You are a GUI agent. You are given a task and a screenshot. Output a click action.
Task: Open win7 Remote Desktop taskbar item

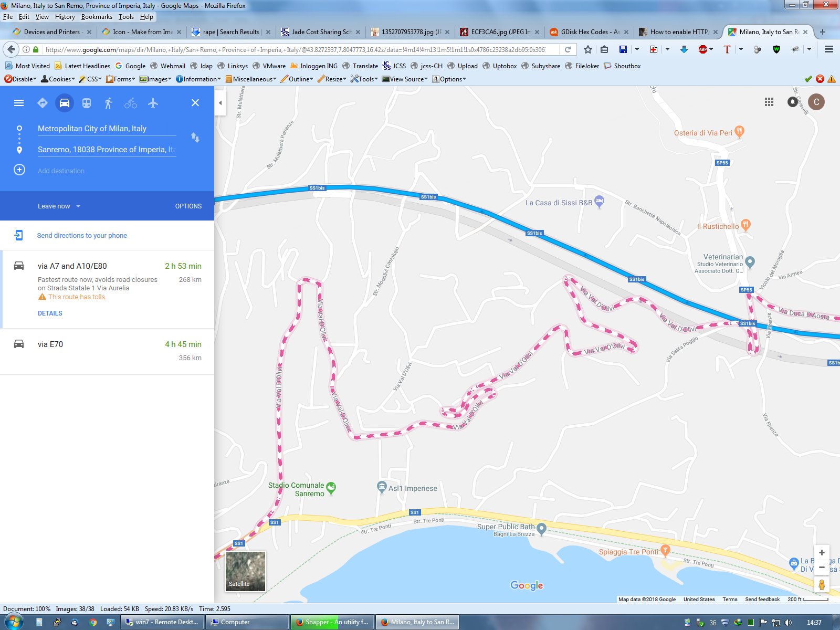pos(162,622)
